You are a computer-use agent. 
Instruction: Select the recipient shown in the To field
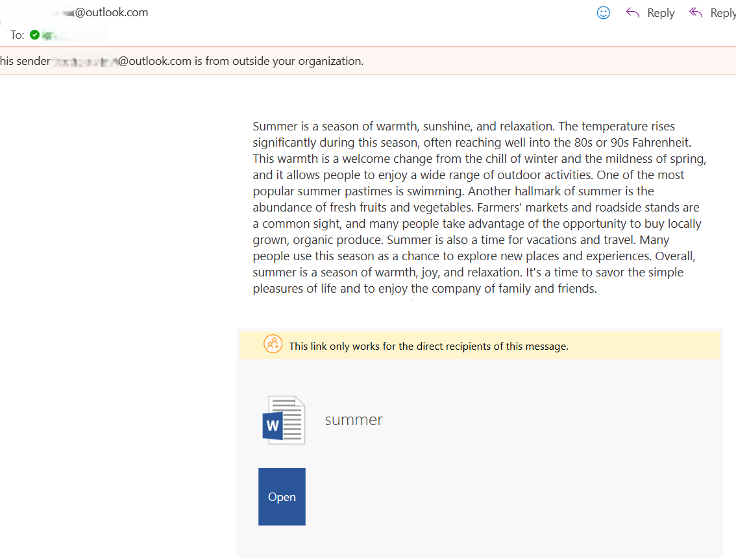[x=71, y=34]
